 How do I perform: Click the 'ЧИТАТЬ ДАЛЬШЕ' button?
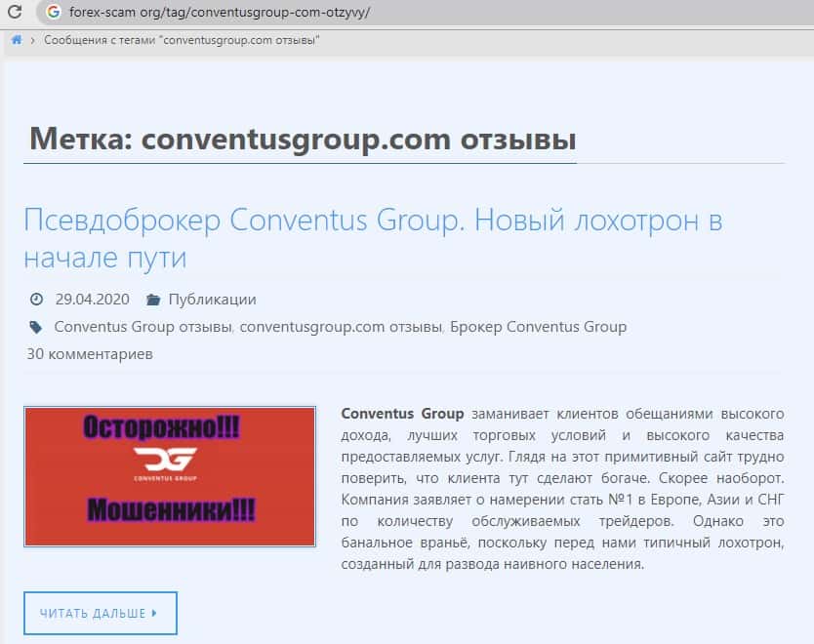point(101,613)
